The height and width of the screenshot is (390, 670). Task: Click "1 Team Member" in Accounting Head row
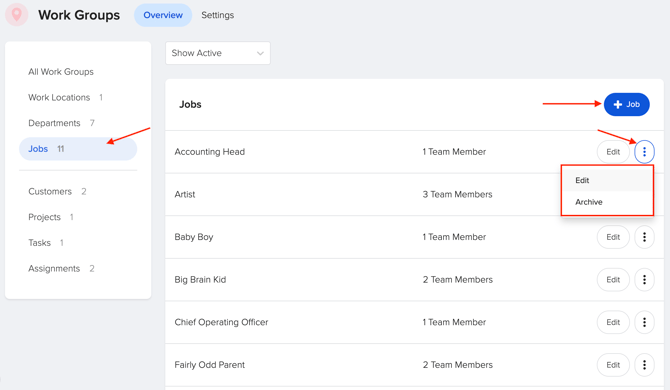point(454,152)
